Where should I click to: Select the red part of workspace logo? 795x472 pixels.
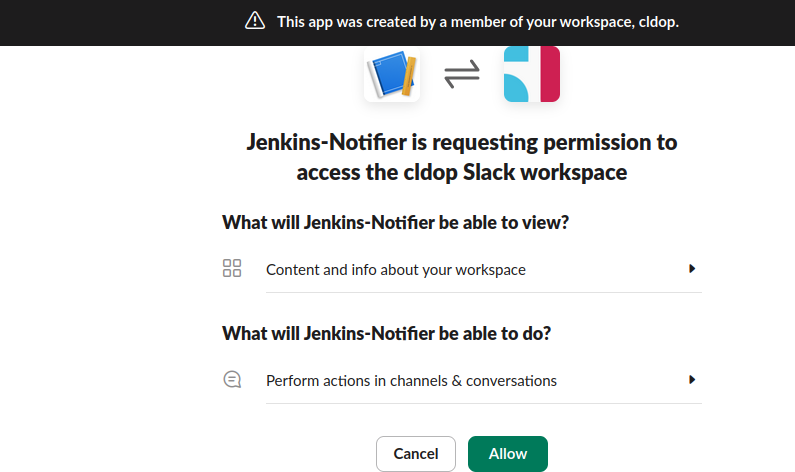coord(550,74)
